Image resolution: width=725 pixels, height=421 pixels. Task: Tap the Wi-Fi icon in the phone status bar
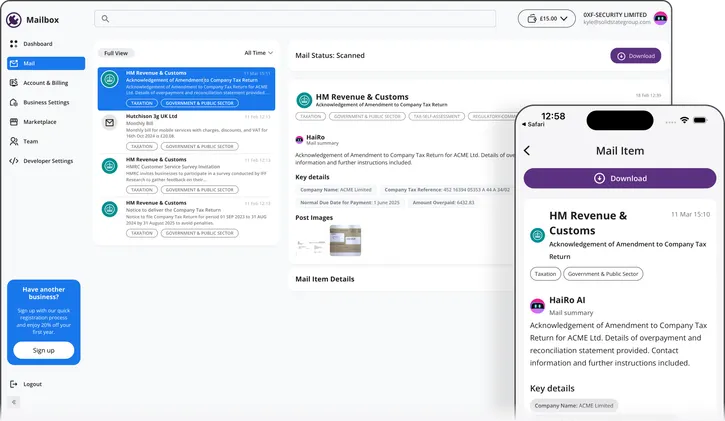coord(684,121)
